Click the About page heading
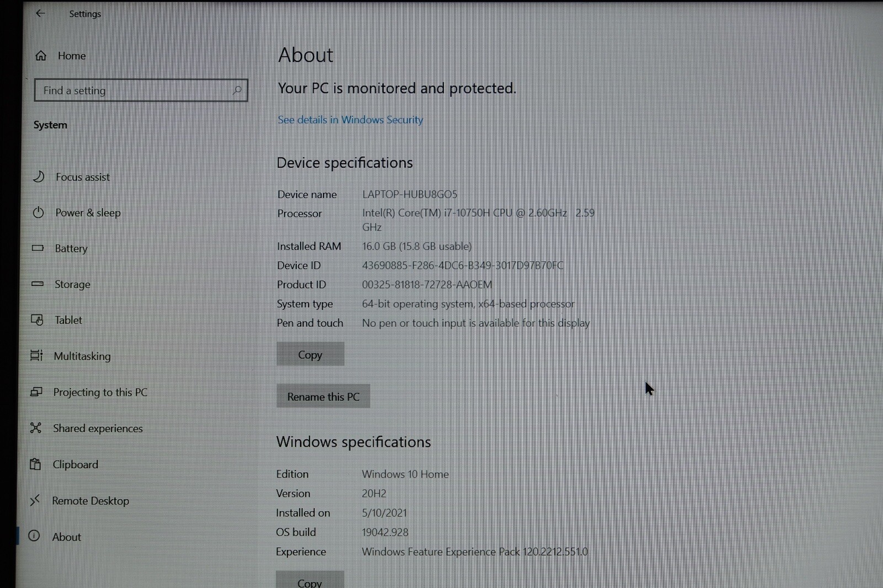This screenshot has height=588, width=883. click(x=306, y=55)
